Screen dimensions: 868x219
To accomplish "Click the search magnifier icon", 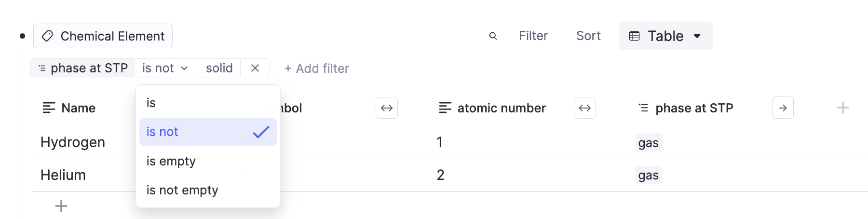I will click(493, 36).
